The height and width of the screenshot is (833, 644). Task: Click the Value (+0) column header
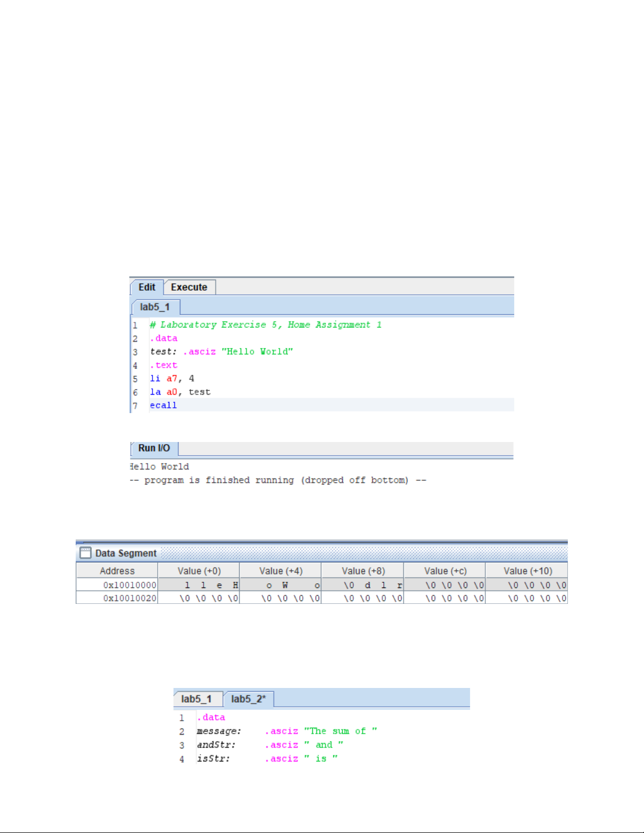click(x=199, y=571)
